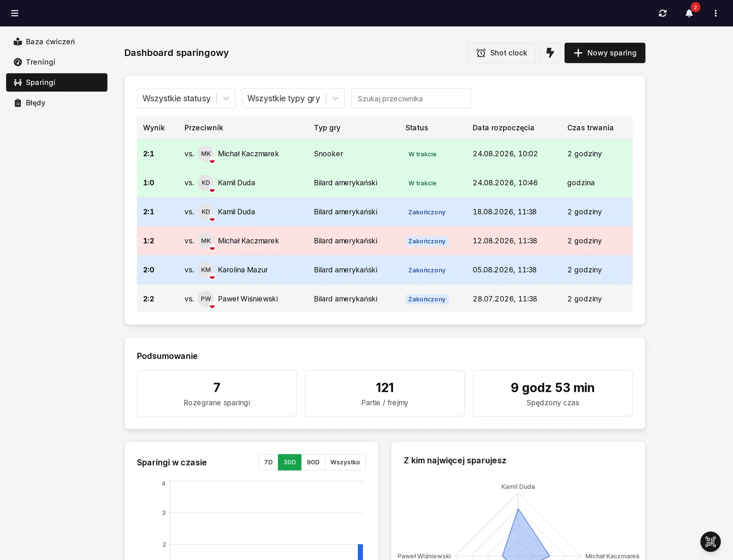733x560 pixels.
Task: Click the Sparingi sidebar icon
Action: pyautogui.click(x=18, y=82)
